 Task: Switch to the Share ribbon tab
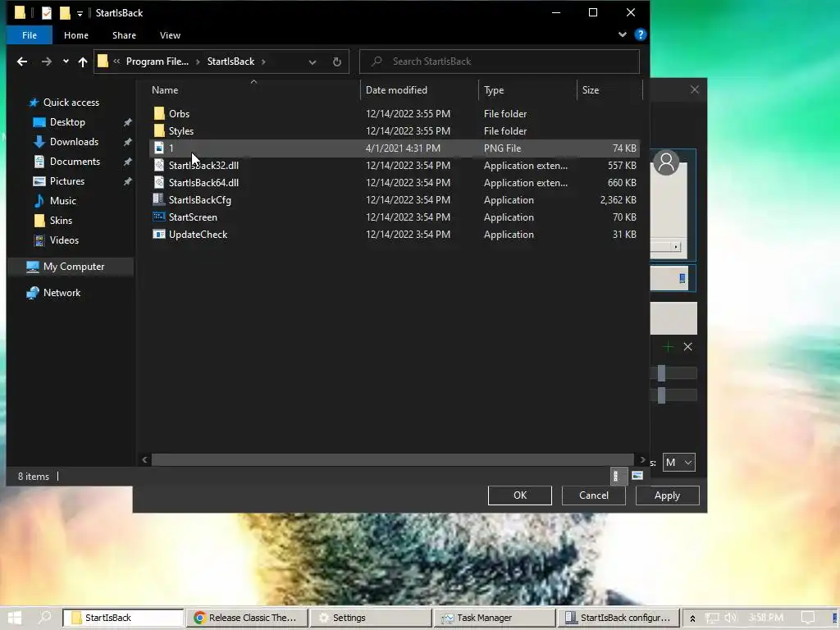click(124, 35)
